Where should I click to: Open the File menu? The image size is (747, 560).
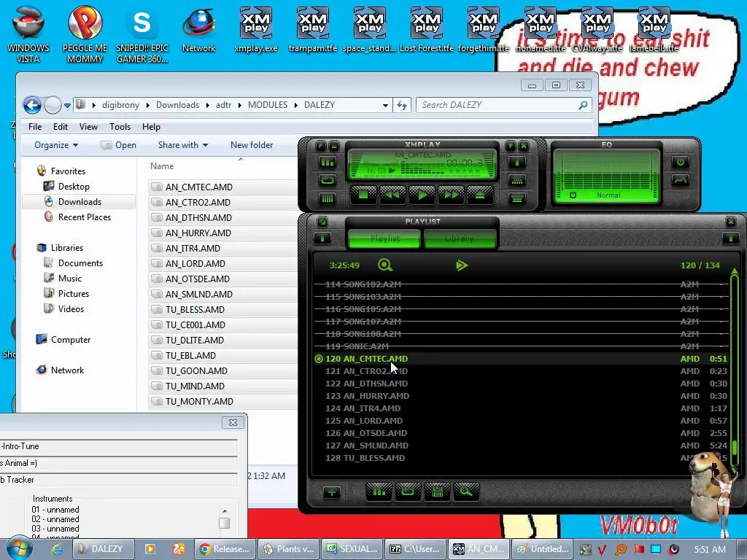35,127
